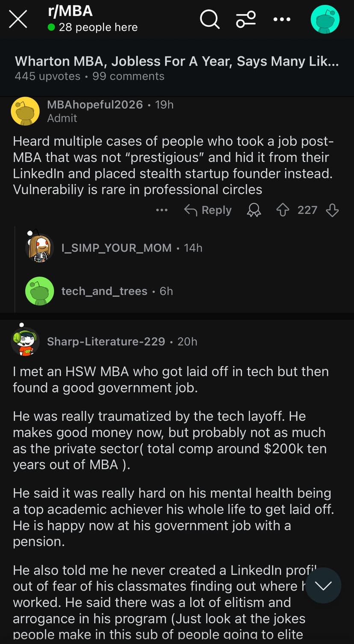Open the MBAhopeful2026 username profile
The width and height of the screenshot is (354, 644).
coord(95,105)
